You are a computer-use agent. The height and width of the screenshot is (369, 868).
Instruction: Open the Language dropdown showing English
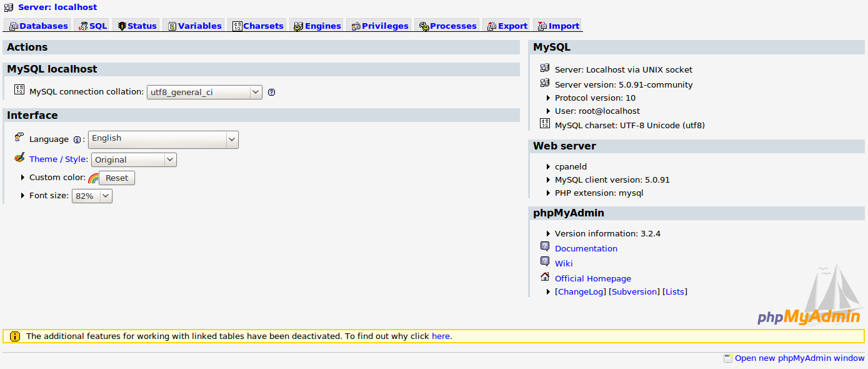tap(163, 139)
